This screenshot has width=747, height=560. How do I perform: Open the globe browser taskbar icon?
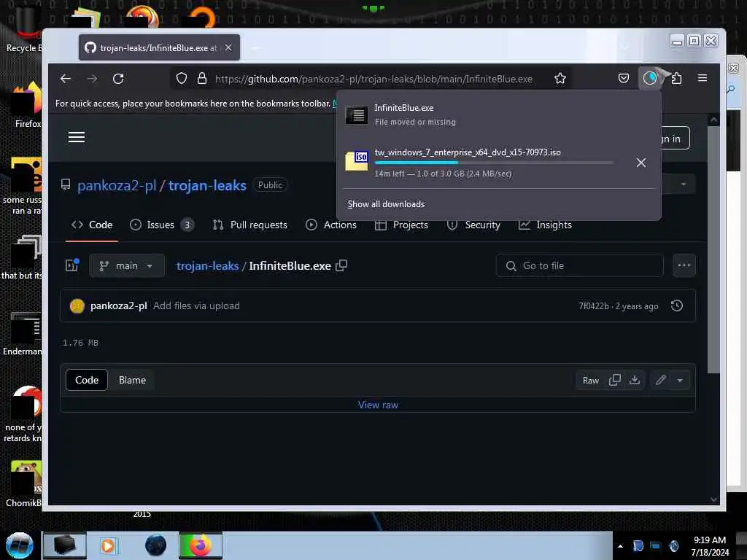tap(156, 545)
